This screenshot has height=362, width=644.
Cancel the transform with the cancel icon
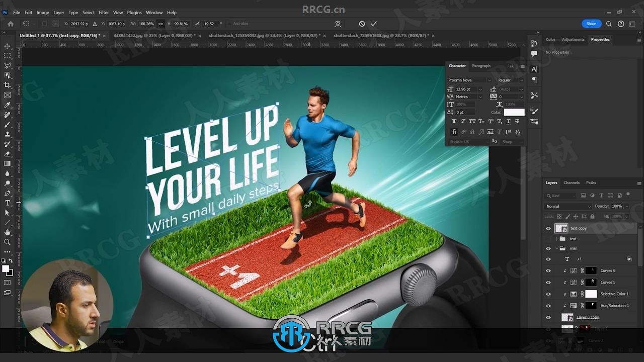click(x=362, y=24)
